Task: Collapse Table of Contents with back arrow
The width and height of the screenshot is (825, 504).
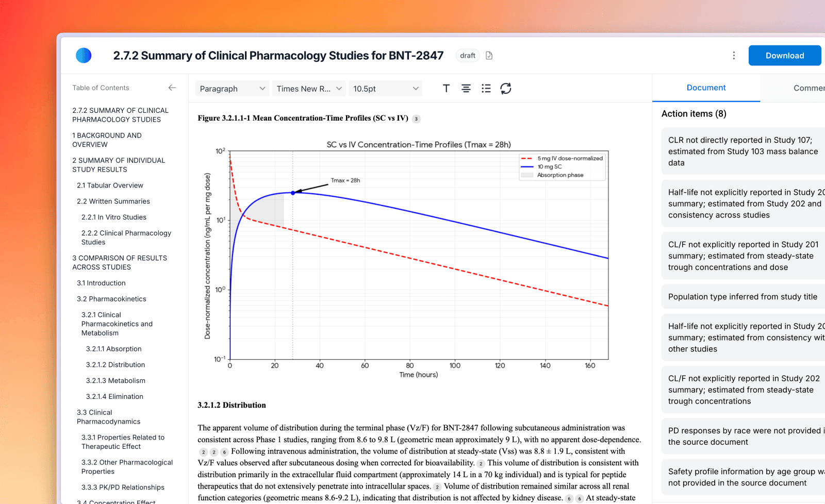Action: click(x=172, y=88)
